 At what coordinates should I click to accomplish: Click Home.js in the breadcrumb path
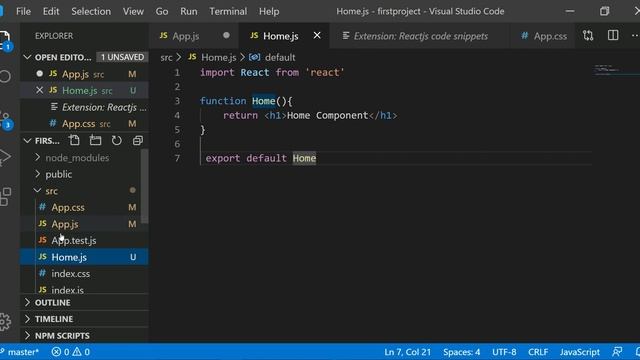[x=218, y=58]
